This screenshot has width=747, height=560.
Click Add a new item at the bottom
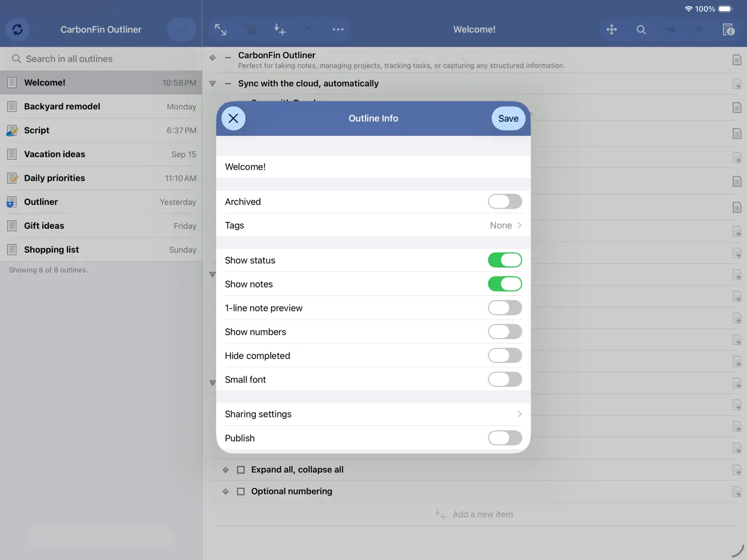click(x=482, y=514)
